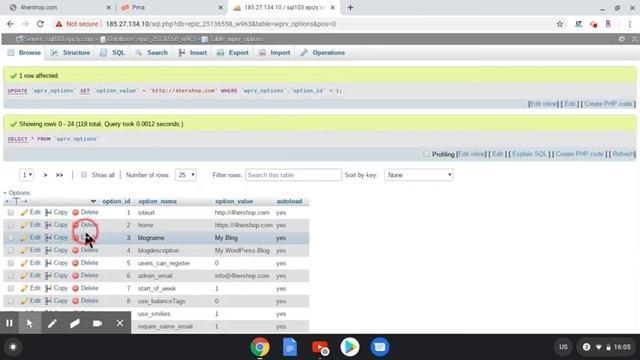Switch to Export tab
Image resolution: width=640 pixels, height=360 pixels.
(233, 53)
